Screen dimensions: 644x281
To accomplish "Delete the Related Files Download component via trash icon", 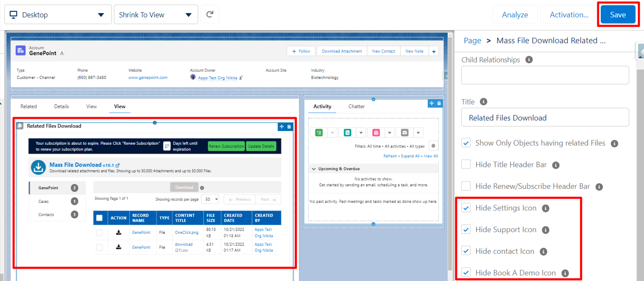I will [289, 126].
